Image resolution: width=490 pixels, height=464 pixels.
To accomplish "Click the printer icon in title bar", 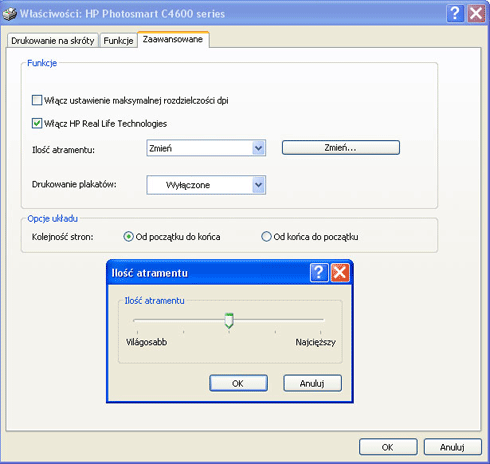I will coord(9,14).
